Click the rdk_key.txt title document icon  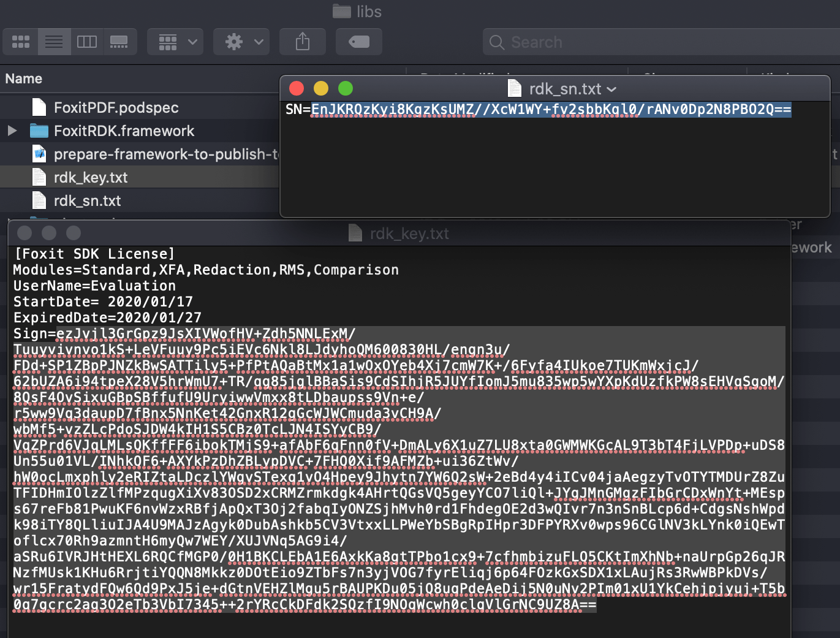pyautogui.click(x=355, y=233)
